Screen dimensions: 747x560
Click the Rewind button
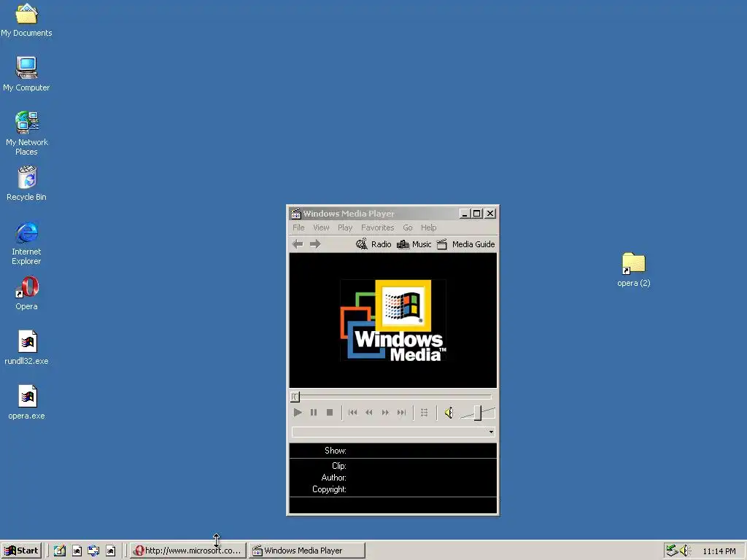368,413
